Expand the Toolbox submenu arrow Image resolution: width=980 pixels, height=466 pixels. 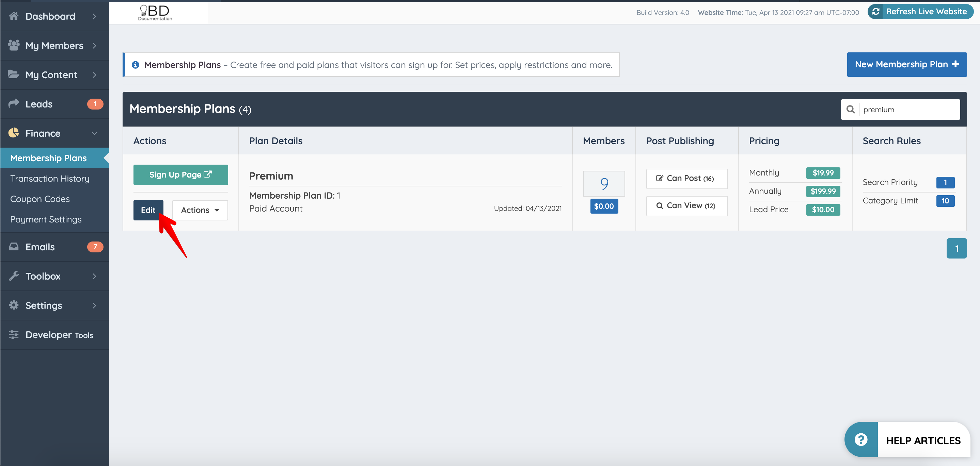[x=94, y=276]
